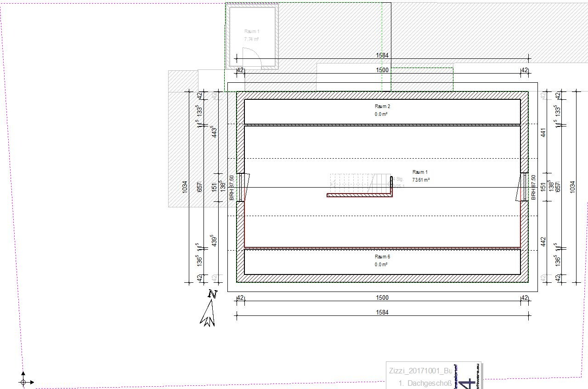588x389 pixels.
Task: Select the red stair landing wall
Action: [360, 195]
